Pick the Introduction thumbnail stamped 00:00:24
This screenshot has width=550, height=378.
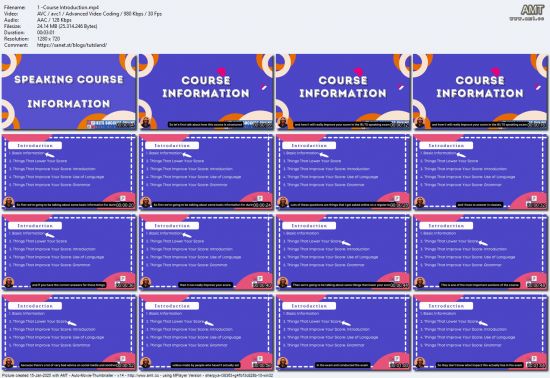click(206, 172)
